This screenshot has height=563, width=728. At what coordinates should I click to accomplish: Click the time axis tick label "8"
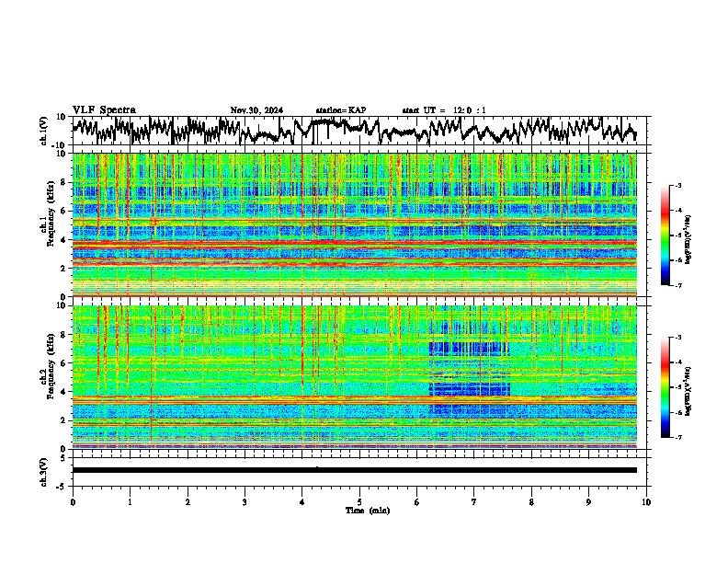tap(531, 502)
